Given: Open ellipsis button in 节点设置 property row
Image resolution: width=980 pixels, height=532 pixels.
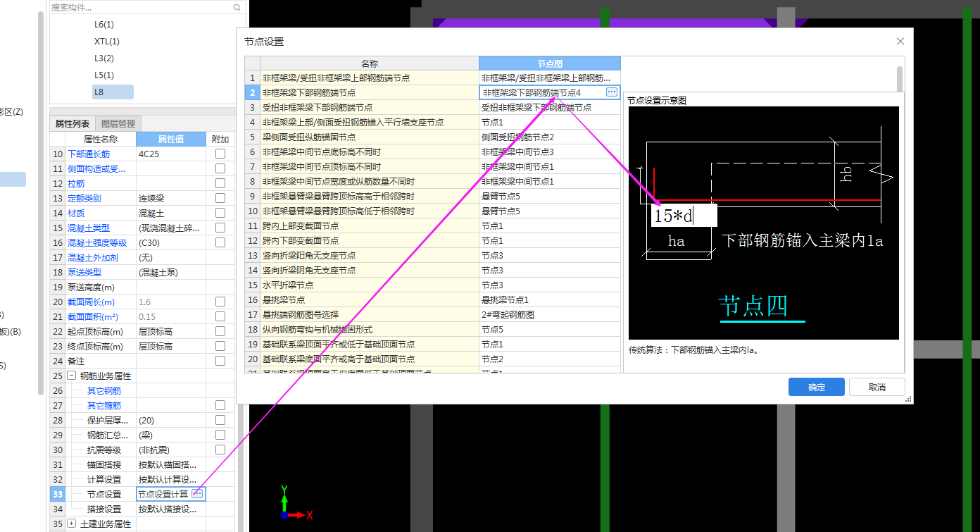Looking at the screenshot, I should 198,493.
